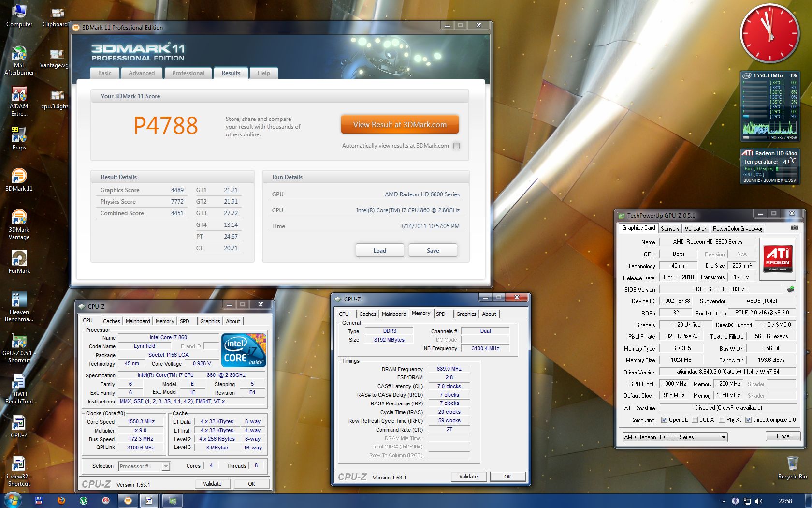Viewport: 812px width, 508px height.
Task: Click the BIOS save icon in GPU-Z
Action: (x=790, y=289)
